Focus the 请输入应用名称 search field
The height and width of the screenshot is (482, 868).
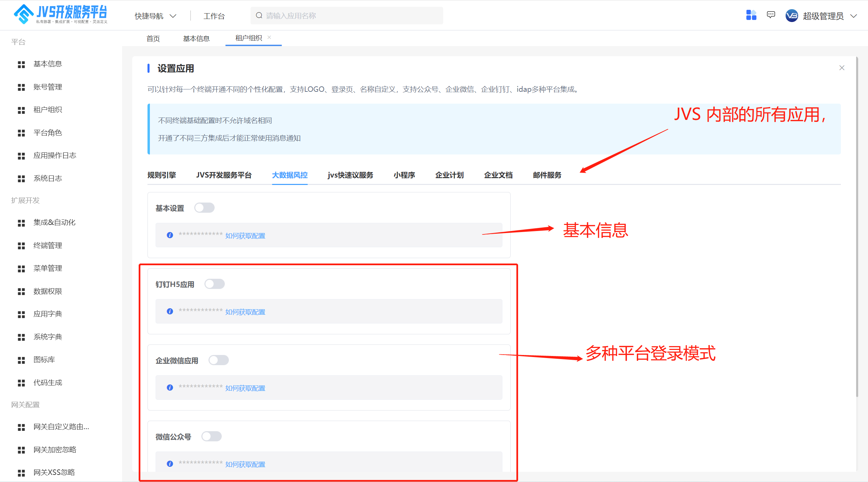(347, 16)
